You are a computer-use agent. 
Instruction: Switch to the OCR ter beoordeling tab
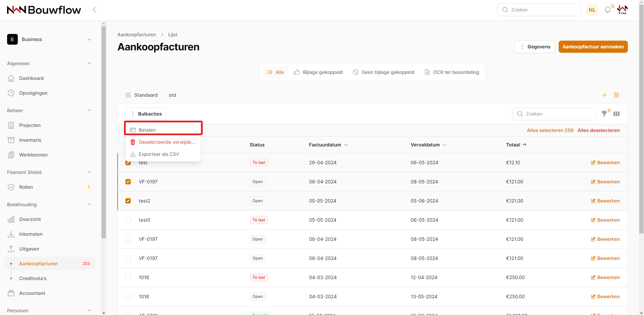[452, 72]
